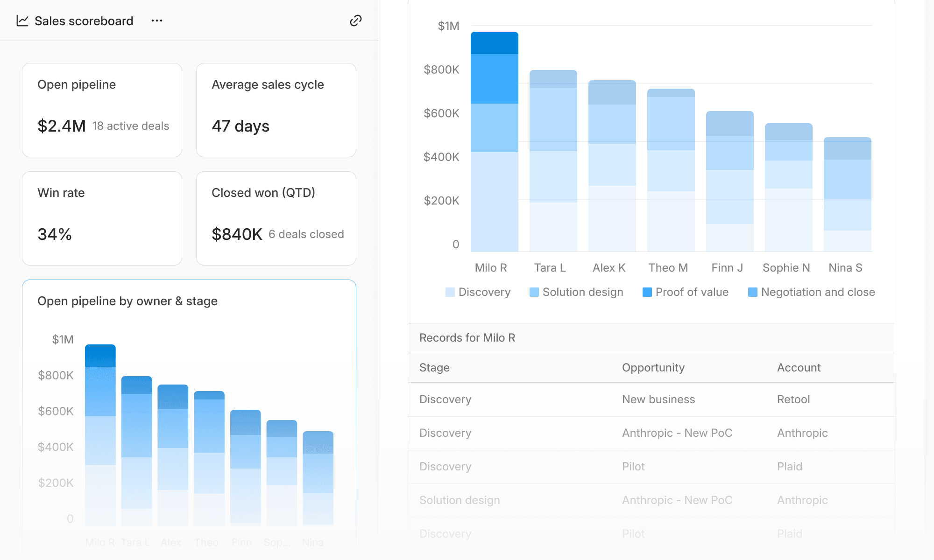
Task: Sort table by the Stage column header
Action: point(434,368)
